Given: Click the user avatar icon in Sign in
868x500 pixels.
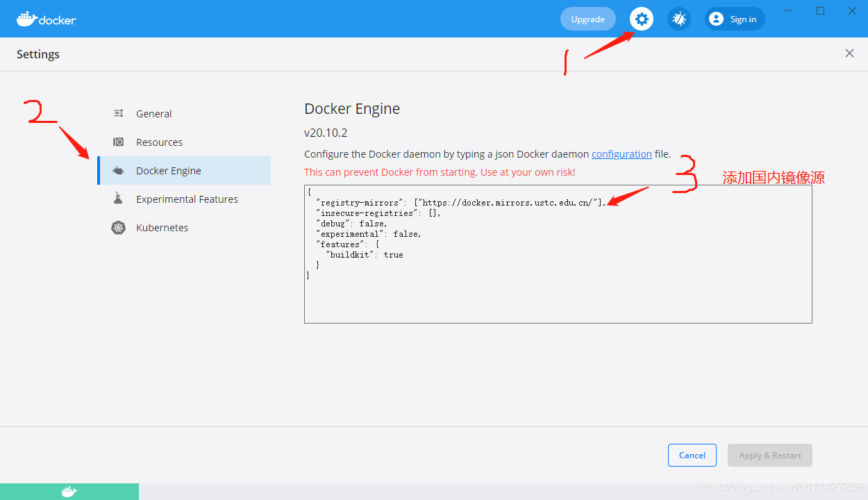Looking at the screenshot, I should (x=716, y=19).
